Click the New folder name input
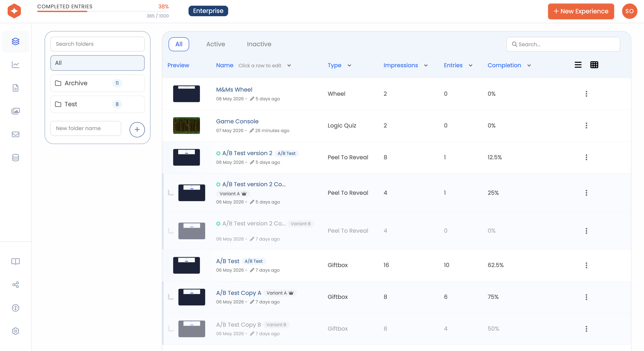This screenshot has height=351, width=644. pos(86,128)
